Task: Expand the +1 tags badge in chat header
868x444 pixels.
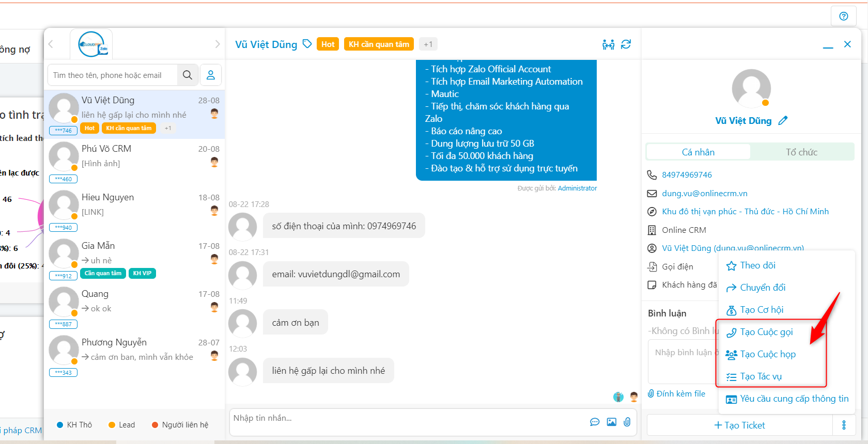Action: (x=428, y=44)
